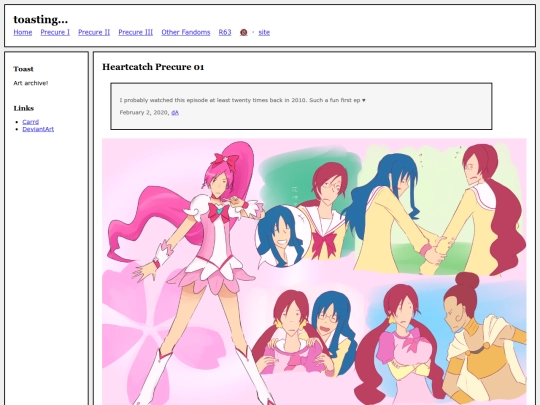The width and height of the screenshot is (540, 405).
Task: Click the 'Art archive!' sidebar text
Action: [x=31, y=83]
